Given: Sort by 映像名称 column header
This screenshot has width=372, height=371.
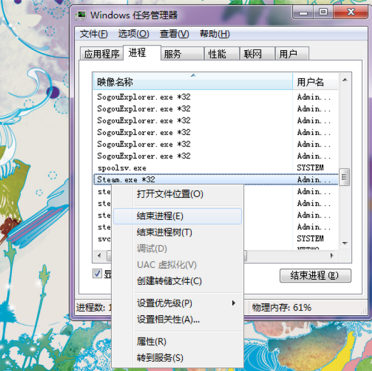Looking at the screenshot, I should point(193,81).
